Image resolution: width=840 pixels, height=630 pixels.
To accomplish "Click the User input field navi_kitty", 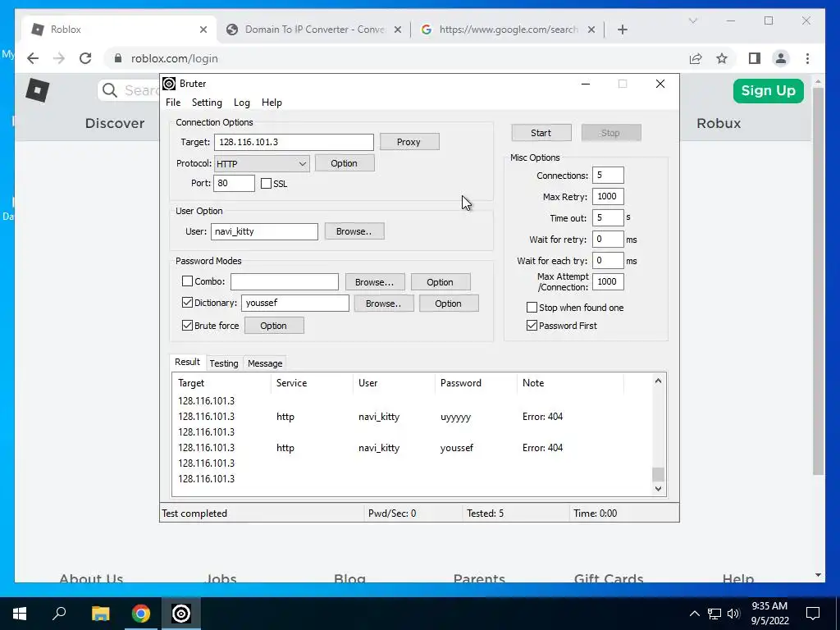I will click(265, 231).
